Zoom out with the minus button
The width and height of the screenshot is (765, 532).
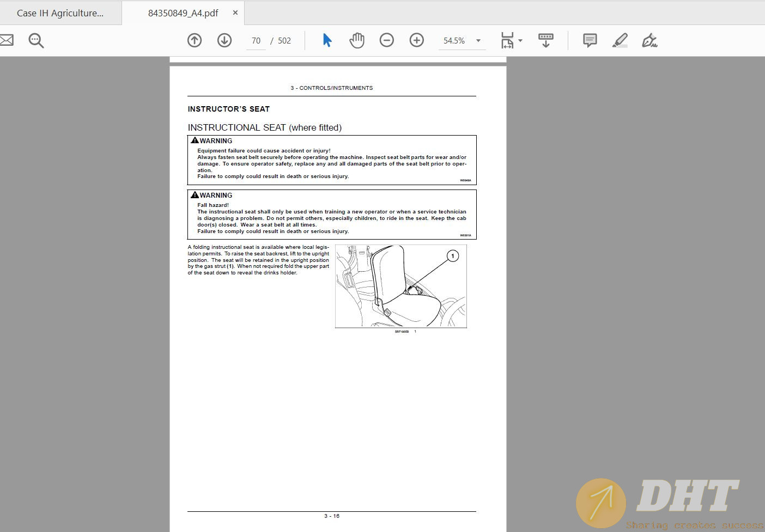[x=387, y=40]
